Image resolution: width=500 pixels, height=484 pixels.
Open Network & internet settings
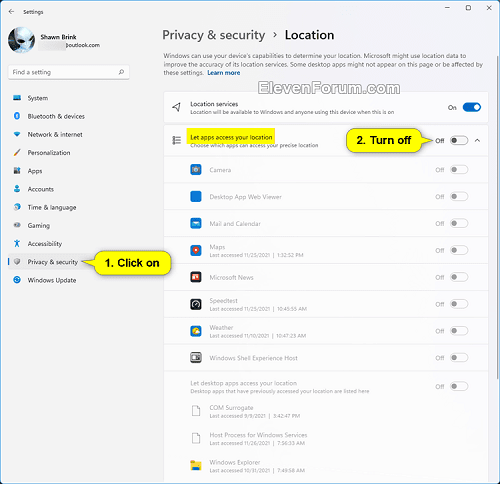(x=68, y=134)
